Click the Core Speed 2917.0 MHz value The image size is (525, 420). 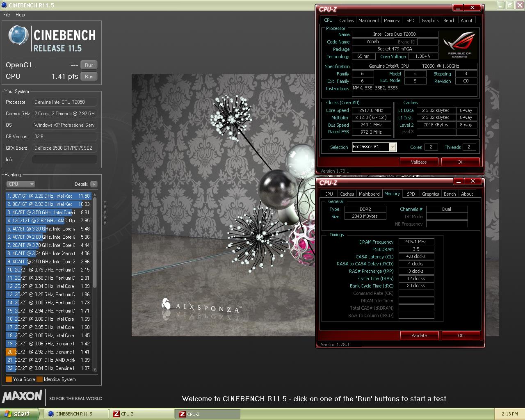point(371,110)
